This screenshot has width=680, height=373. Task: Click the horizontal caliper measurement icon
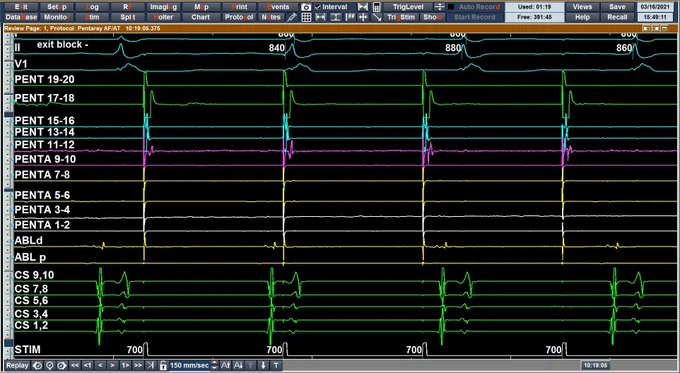[320, 17]
